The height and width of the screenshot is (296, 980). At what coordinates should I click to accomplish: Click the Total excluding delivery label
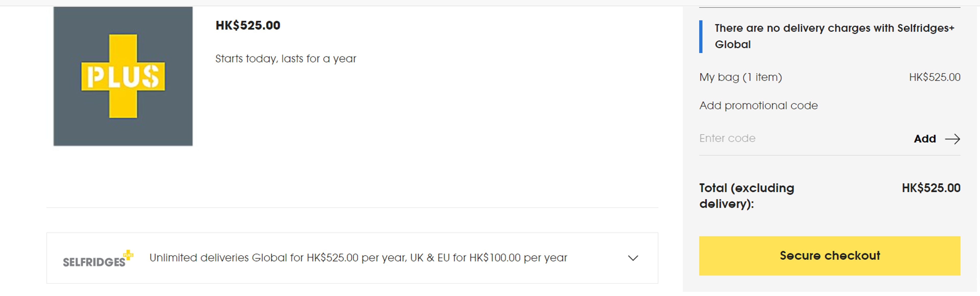(746, 196)
